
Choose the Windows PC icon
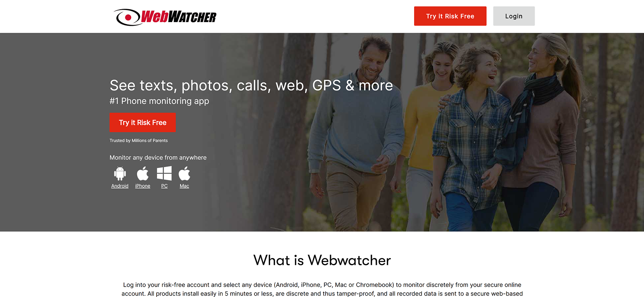[164, 173]
